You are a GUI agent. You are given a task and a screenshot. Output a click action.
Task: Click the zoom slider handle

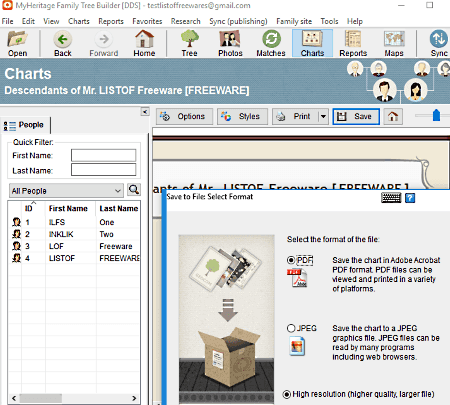436,115
